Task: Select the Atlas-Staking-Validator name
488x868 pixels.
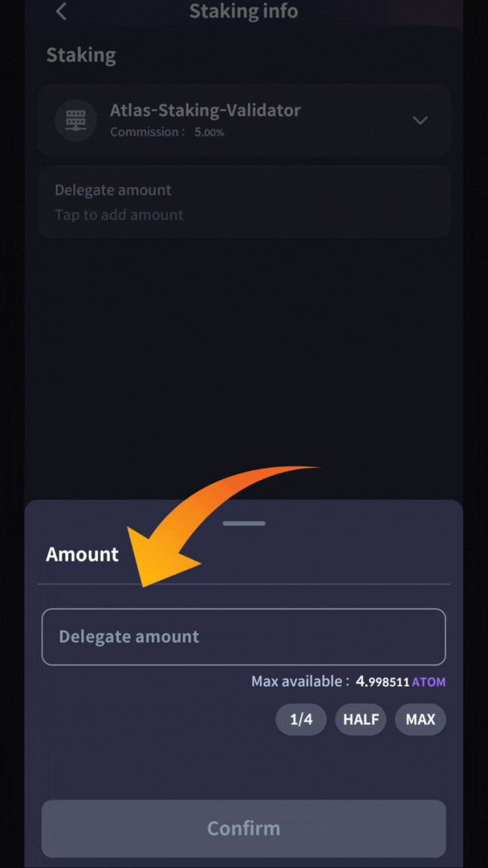Action: tap(205, 110)
